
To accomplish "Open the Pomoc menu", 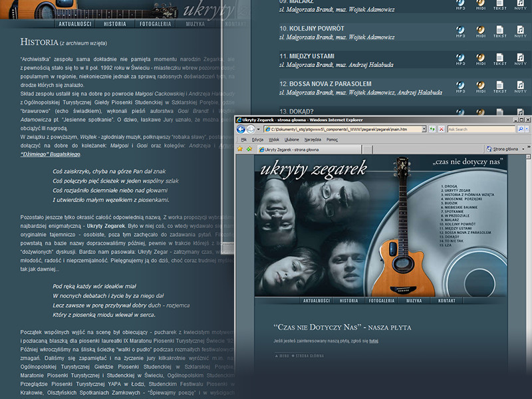I will pos(332,140).
